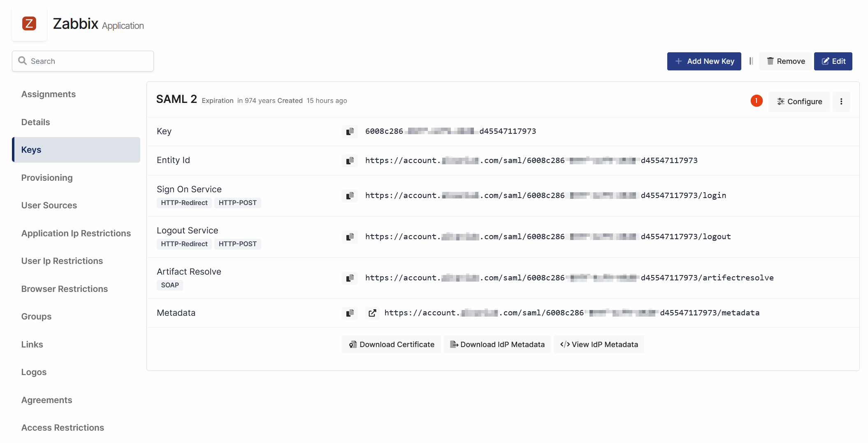
Task: Click the Add New Key button
Action: pyautogui.click(x=704, y=61)
